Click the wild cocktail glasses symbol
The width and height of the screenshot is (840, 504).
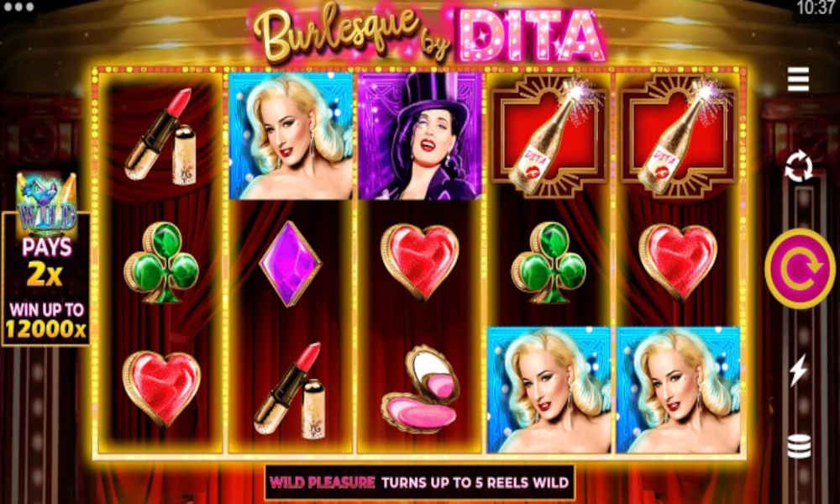[46, 204]
